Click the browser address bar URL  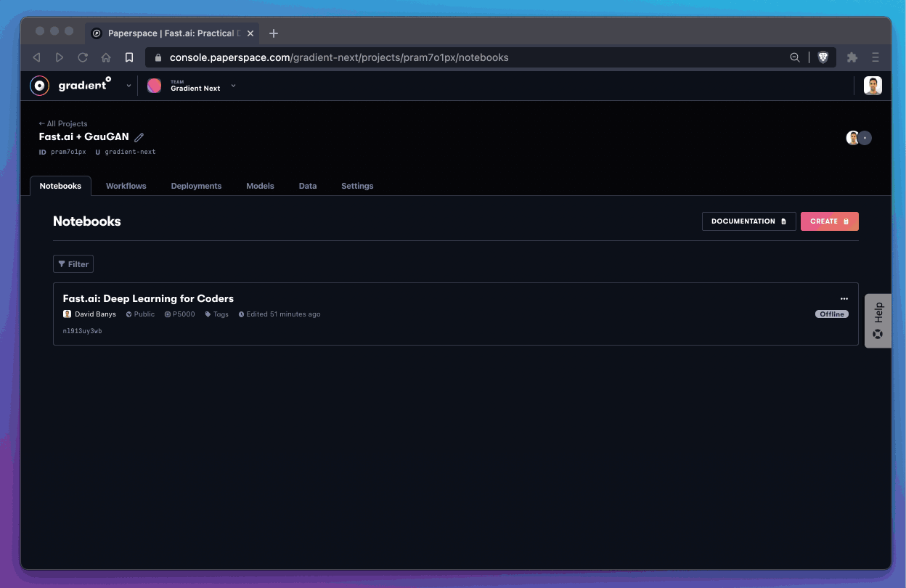click(x=339, y=57)
